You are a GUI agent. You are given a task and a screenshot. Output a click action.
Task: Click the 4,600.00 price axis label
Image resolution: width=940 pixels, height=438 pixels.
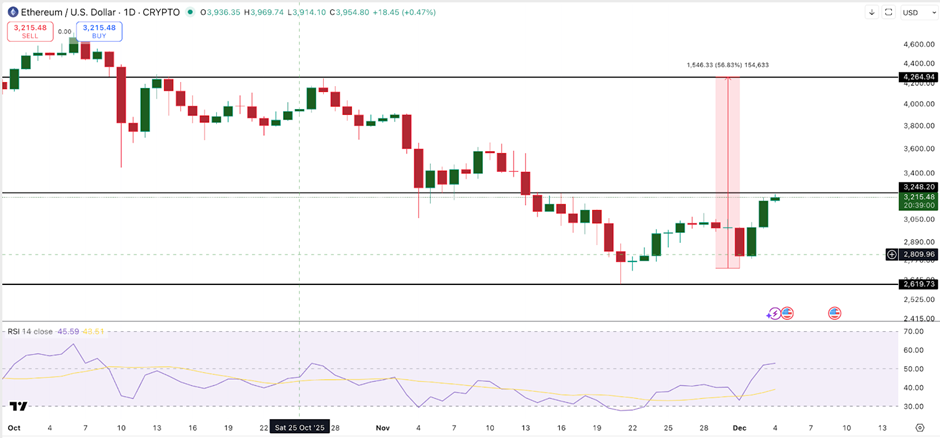(917, 44)
